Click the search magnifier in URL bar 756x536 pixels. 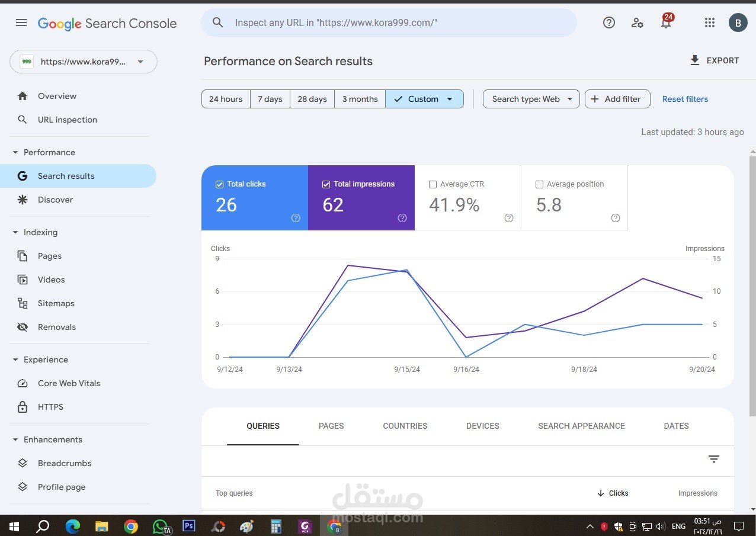[x=218, y=23]
